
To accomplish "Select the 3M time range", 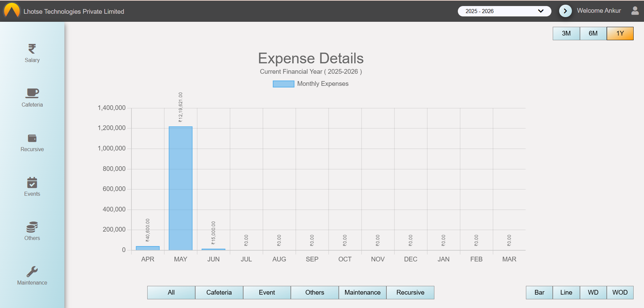I will (x=566, y=34).
